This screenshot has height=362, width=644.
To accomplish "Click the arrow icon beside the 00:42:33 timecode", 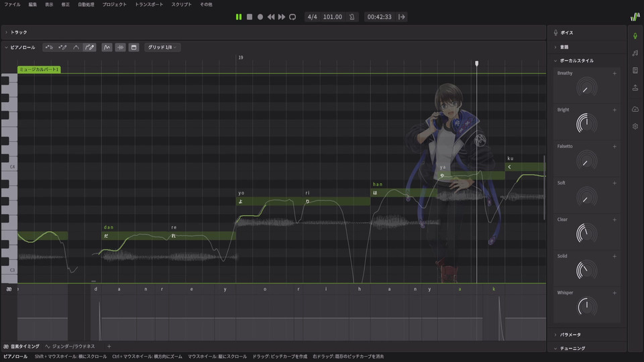I will 402,17.
